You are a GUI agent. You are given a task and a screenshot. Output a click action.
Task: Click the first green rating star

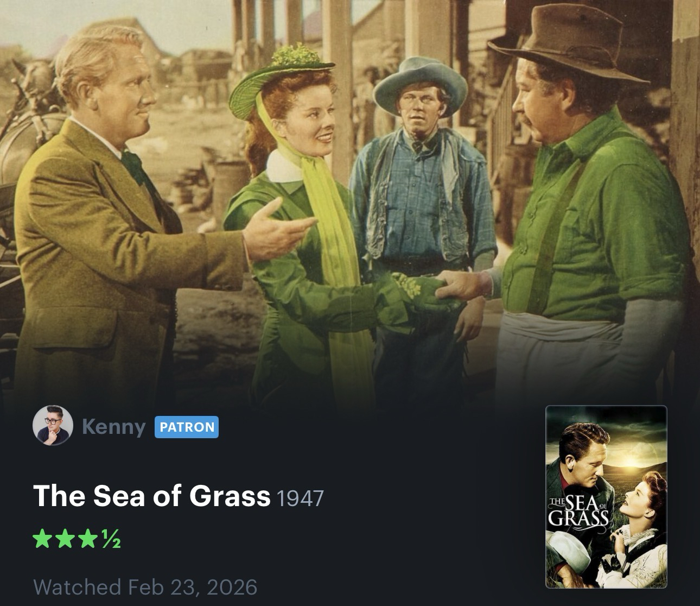[42, 539]
